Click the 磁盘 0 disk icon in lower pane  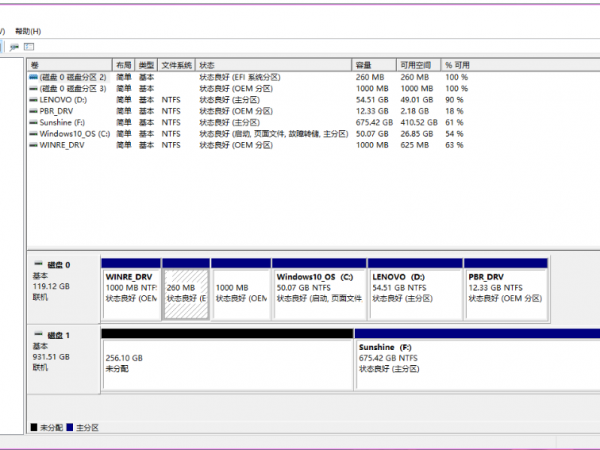coord(37,265)
